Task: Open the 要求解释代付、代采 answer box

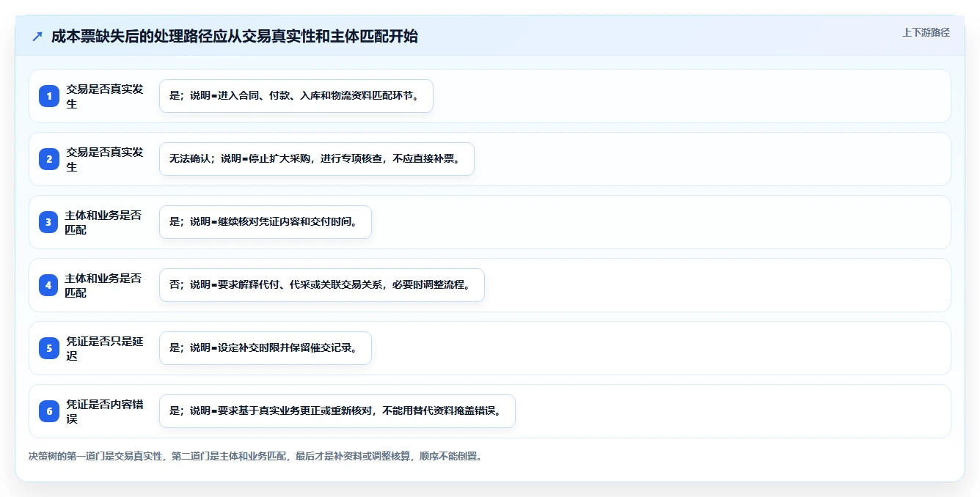Action: point(322,285)
